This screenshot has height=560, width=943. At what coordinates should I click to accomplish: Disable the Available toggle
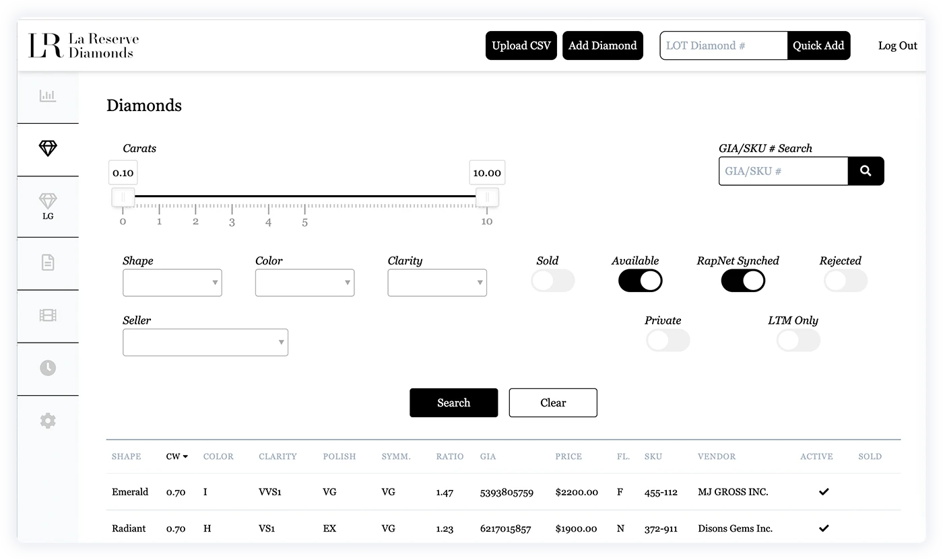pyautogui.click(x=640, y=281)
